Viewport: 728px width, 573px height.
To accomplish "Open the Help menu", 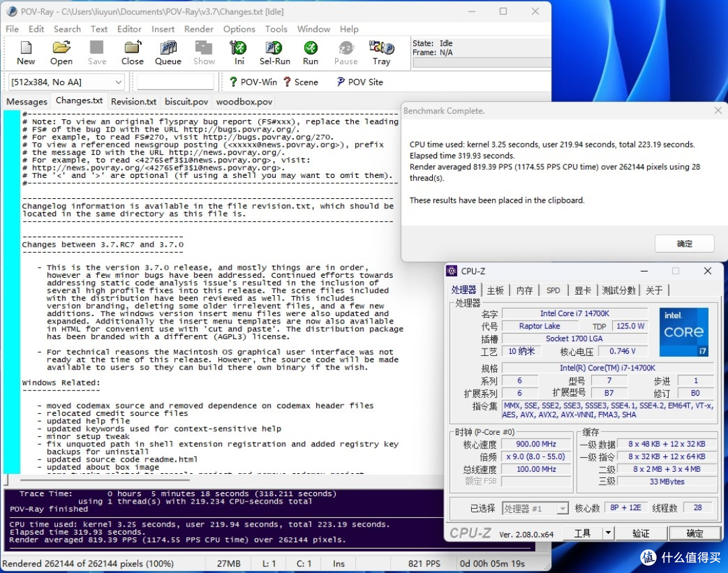I will tap(348, 29).
